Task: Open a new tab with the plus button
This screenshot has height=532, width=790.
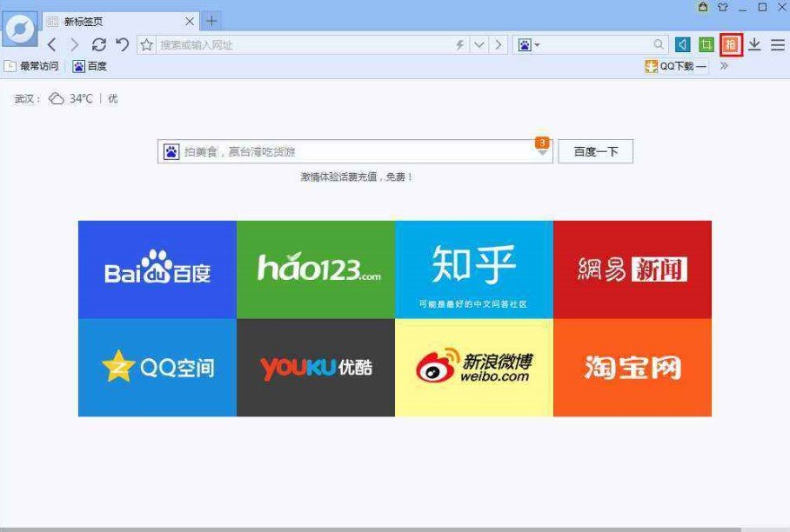Action: (x=212, y=19)
